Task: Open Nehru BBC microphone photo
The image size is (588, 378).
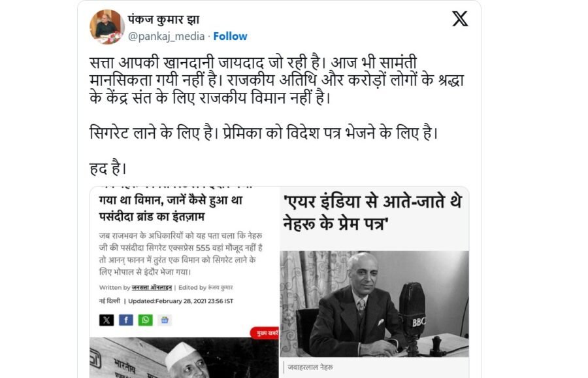Action: [374, 303]
